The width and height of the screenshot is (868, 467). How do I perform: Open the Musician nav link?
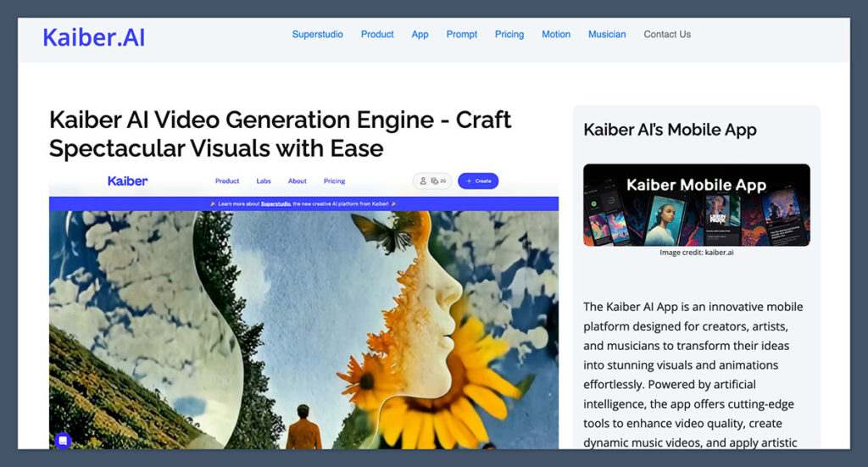pyautogui.click(x=607, y=34)
